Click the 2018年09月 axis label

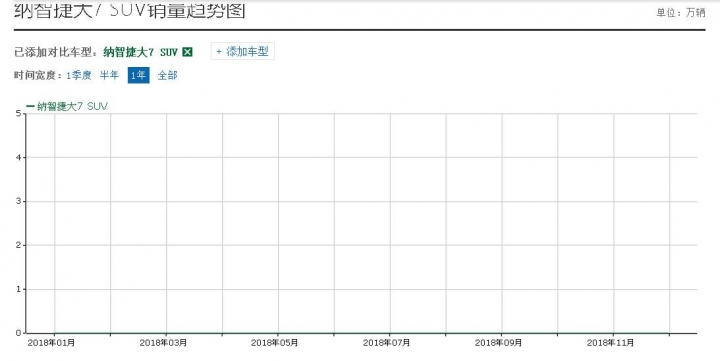(498, 343)
